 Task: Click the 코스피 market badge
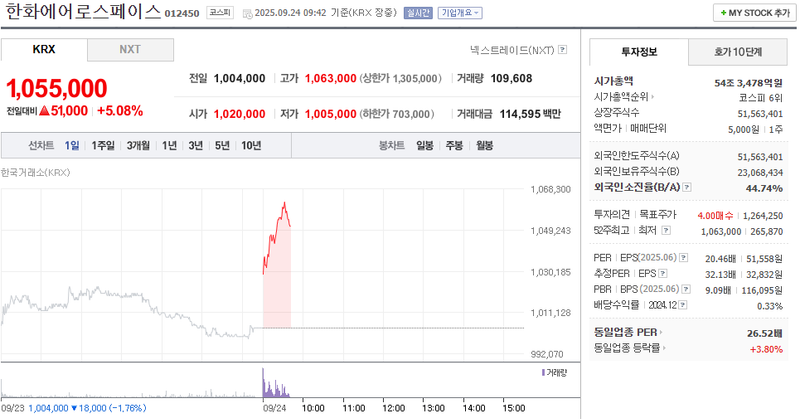click(x=220, y=13)
